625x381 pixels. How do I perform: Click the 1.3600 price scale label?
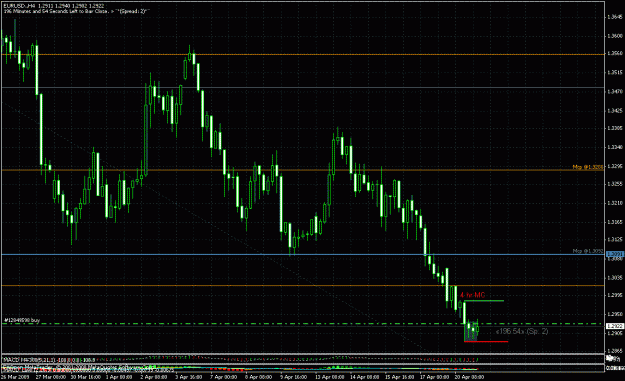click(615, 36)
